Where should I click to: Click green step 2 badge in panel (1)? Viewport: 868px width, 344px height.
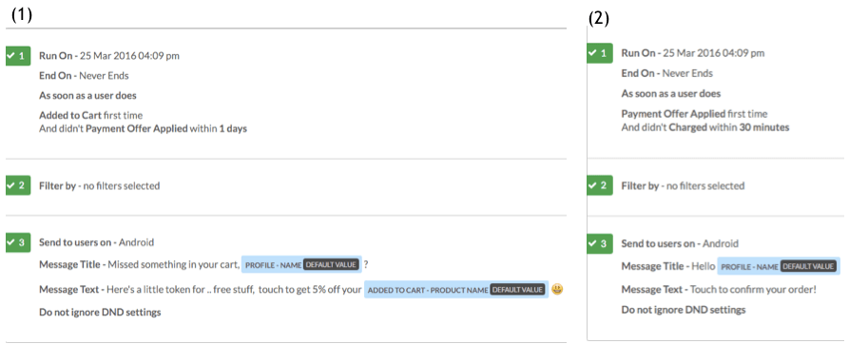18,185
